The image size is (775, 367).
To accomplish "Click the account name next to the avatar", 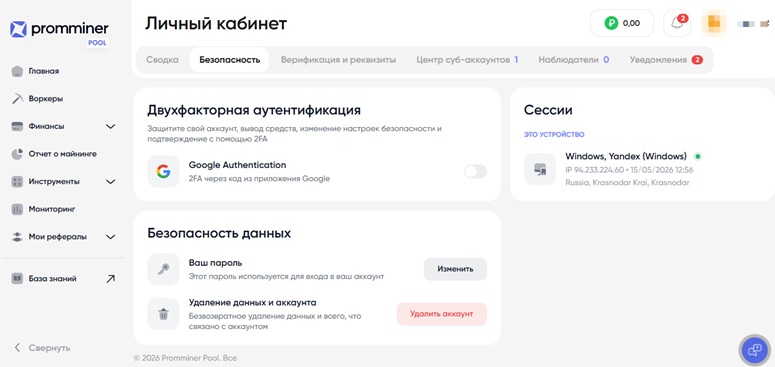I will pyautogui.click(x=753, y=23).
